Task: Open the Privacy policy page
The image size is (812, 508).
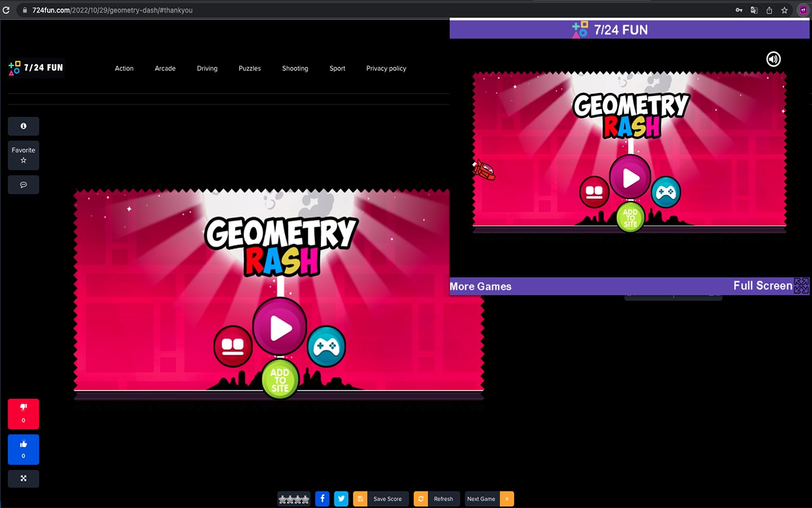Action: [x=386, y=69]
